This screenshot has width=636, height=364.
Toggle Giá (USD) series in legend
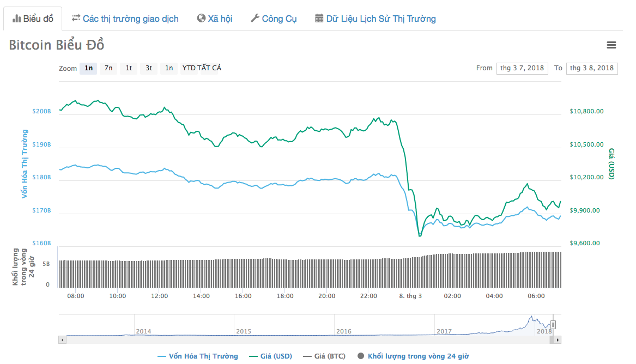[270, 356]
